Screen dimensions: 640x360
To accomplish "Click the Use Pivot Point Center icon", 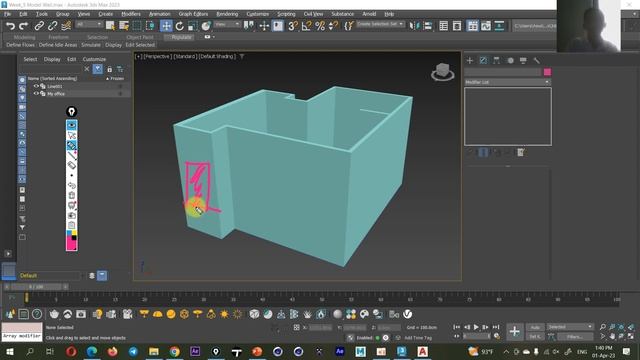I will point(249,26).
